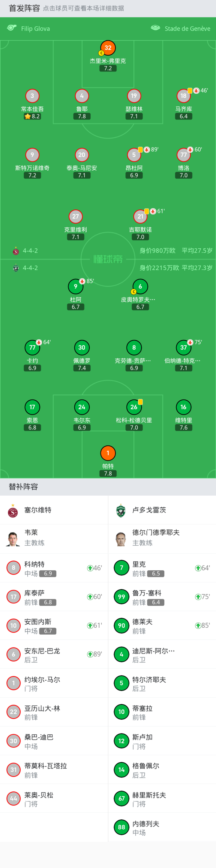Click the referee whistle icon

[12, 28]
